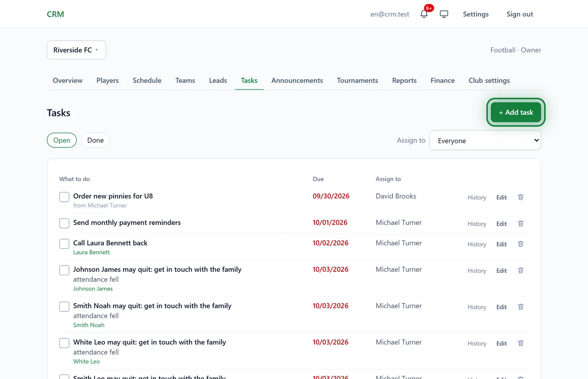Screen dimensions: 588x379
Task: Complete the Johnson James may quit task
Action: point(64,270)
